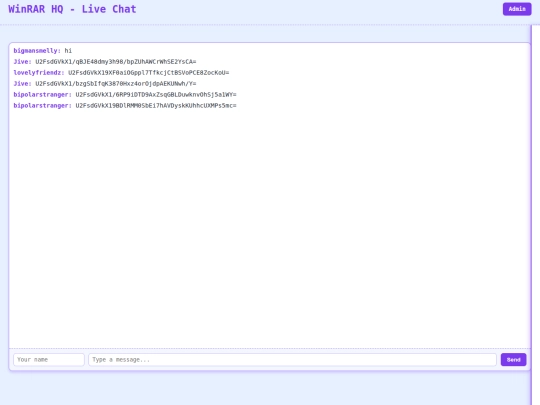Viewport: 540px width, 405px height.
Task: Select Jive's message ending in /Y=
Action: (x=116, y=84)
